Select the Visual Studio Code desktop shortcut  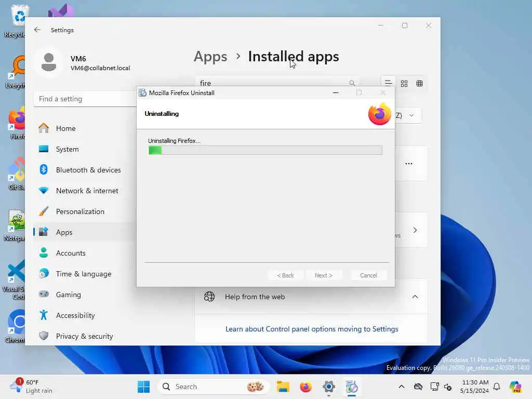tap(15, 279)
